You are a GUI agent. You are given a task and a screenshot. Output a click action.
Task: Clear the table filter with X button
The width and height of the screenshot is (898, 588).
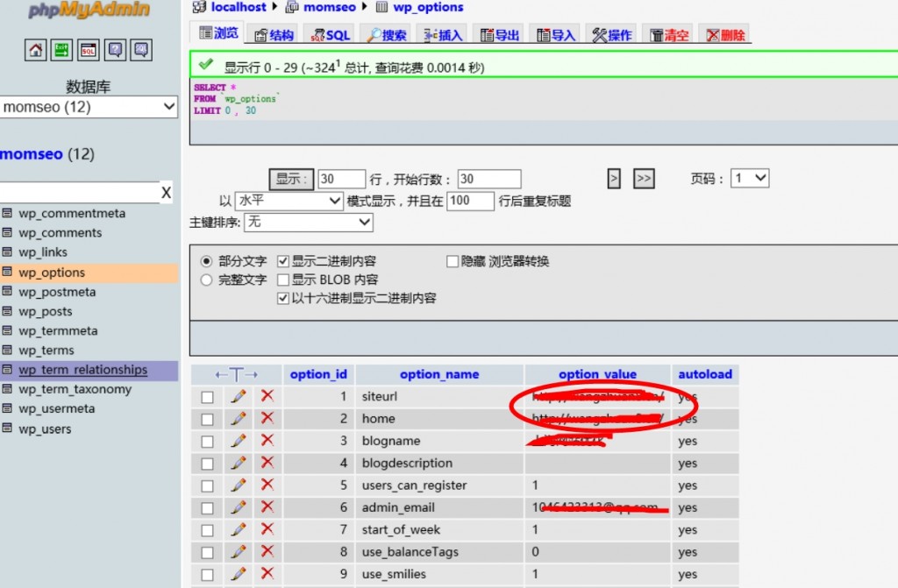[167, 193]
